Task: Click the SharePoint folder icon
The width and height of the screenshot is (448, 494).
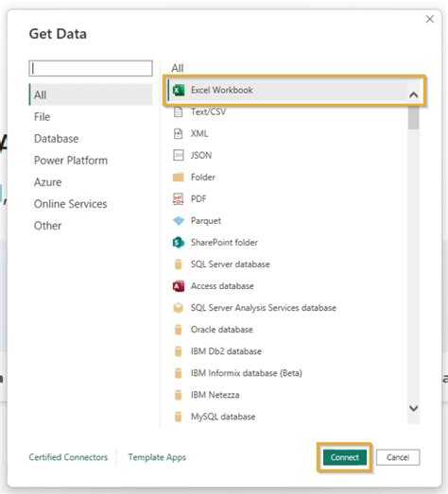Action: (x=179, y=243)
